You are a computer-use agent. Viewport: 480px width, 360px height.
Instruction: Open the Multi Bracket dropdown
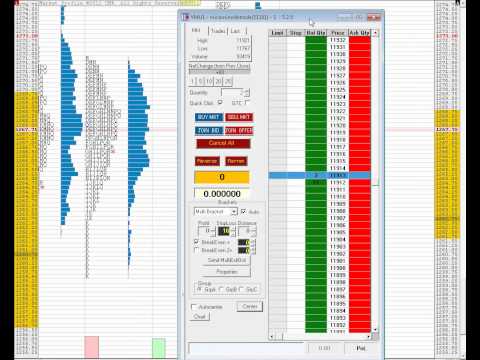[215, 212]
